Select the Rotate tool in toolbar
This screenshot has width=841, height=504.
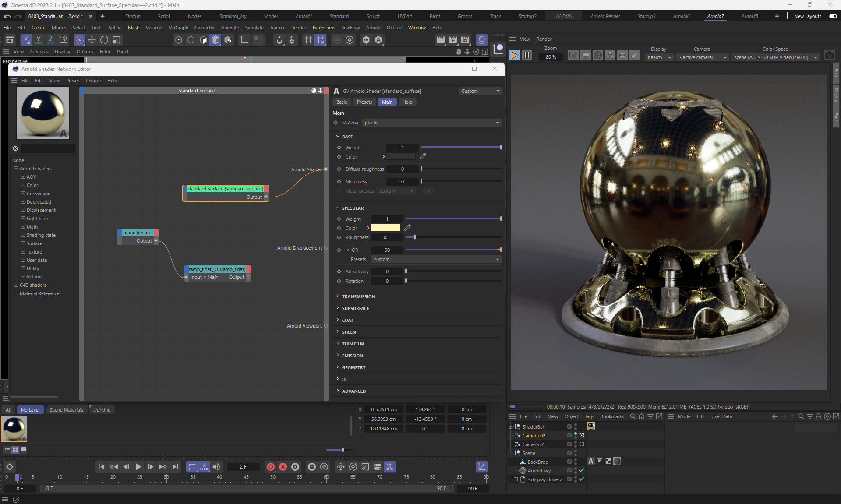[104, 40]
